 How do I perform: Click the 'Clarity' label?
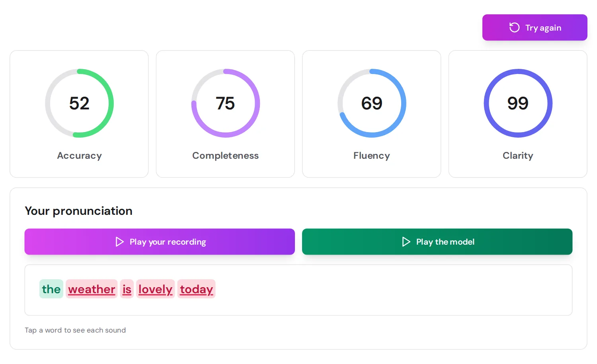coord(518,156)
